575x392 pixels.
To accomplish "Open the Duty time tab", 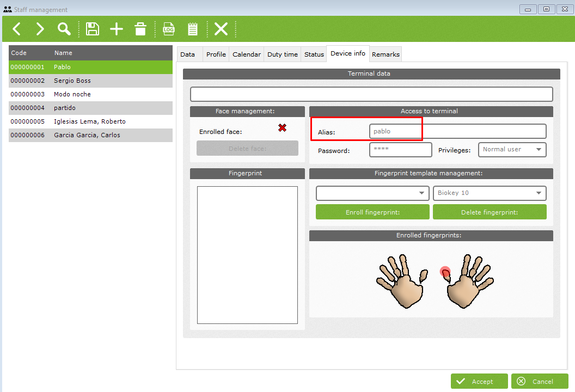I will tap(283, 54).
